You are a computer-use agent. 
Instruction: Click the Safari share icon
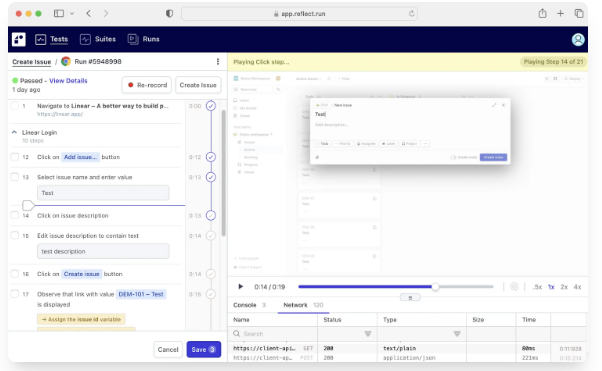coord(542,13)
